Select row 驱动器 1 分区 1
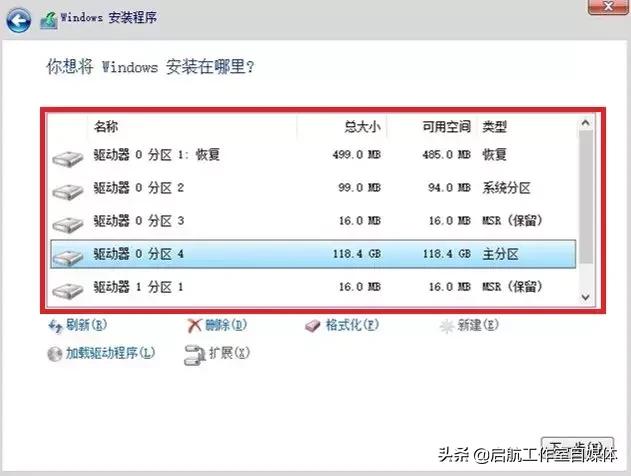 313,287
